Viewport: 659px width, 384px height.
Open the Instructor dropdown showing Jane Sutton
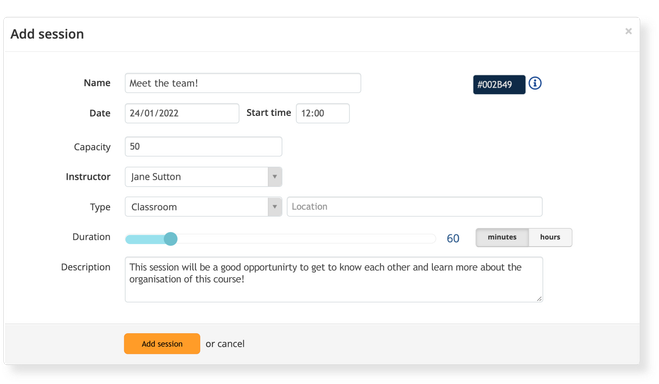click(x=203, y=176)
